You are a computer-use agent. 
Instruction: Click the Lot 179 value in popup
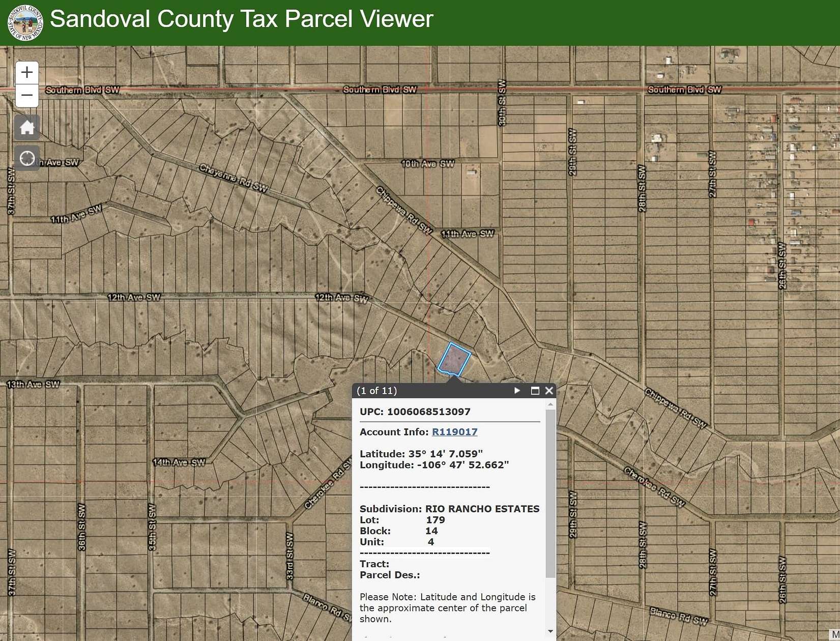point(436,519)
